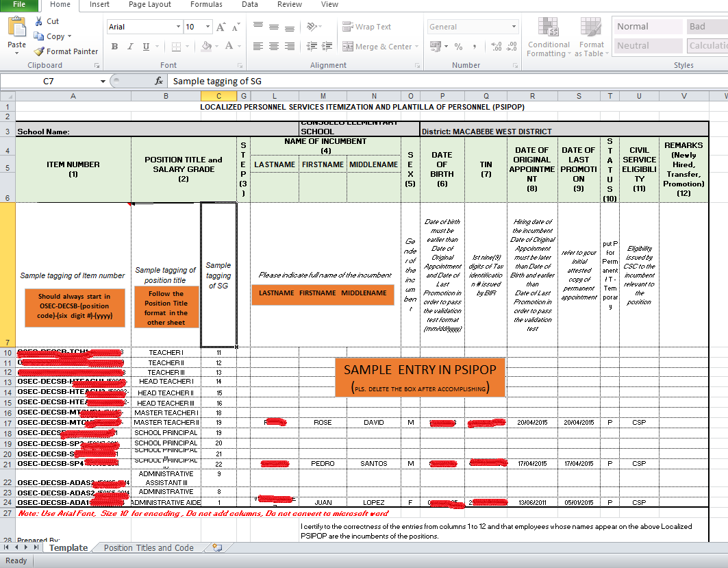Screen dimensions: 728x568
Task: Open Number dialog launcher
Action: pos(516,66)
